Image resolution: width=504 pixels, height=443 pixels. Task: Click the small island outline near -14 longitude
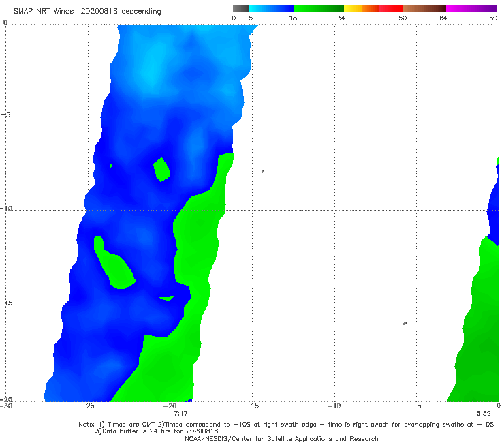263,172
